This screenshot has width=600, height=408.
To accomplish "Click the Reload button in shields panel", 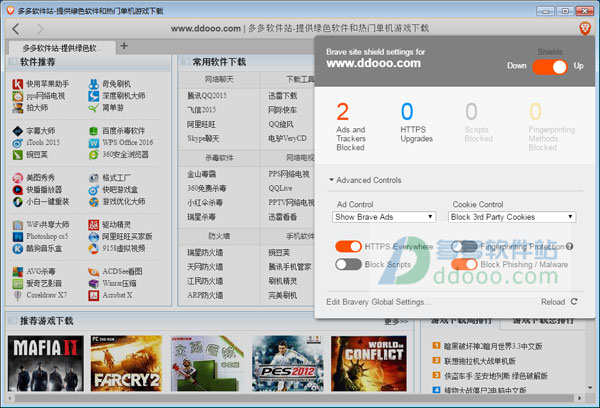I will 559,302.
